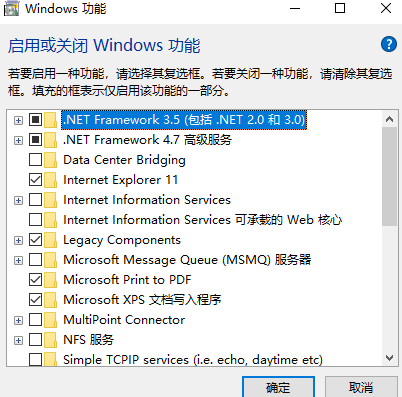Screen dimensions: 402x397
Task: Click folder icon beside MultiPoint Connector
Action: (50, 320)
